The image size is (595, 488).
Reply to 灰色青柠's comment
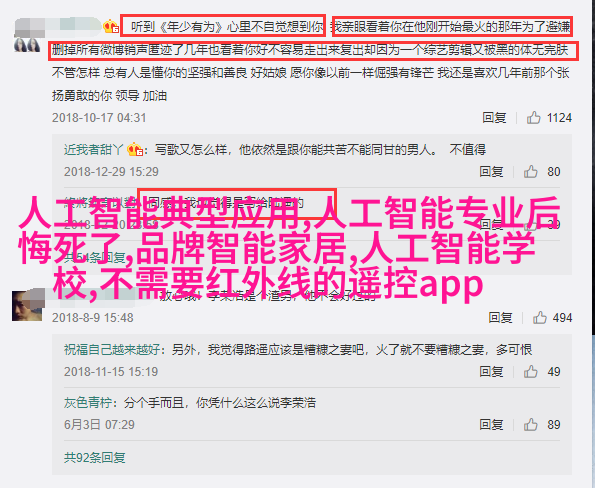(491, 425)
